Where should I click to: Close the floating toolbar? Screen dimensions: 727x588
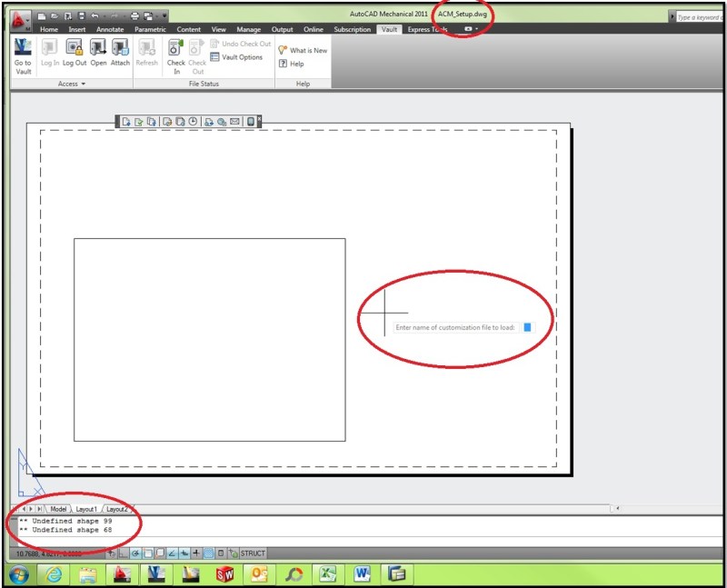tap(259, 118)
